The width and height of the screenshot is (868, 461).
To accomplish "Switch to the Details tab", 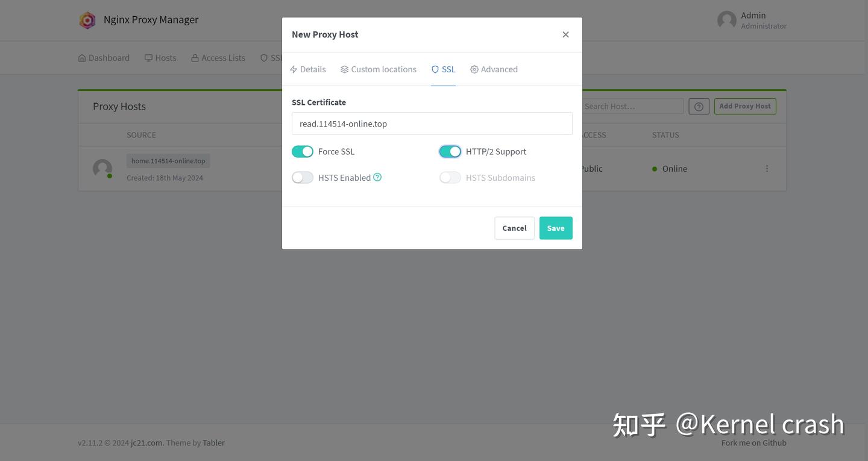I will coord(307,69).
